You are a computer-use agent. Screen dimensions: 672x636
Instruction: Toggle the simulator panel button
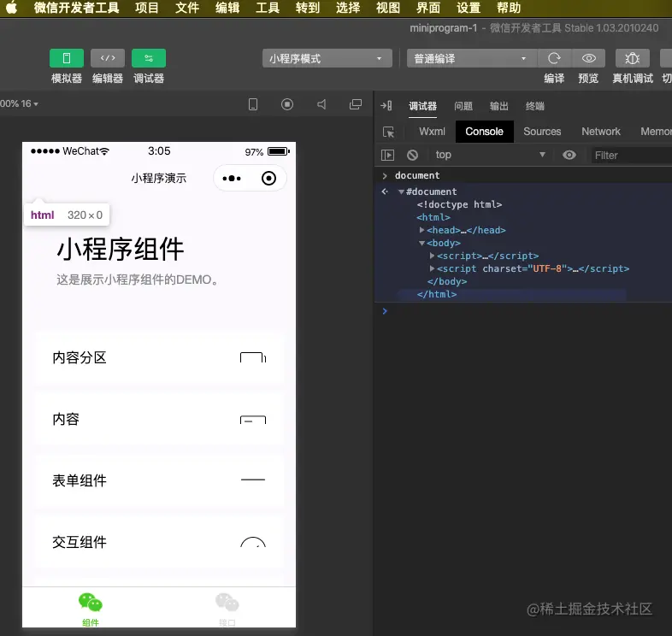pyautogui.click(x=67, y=58)
